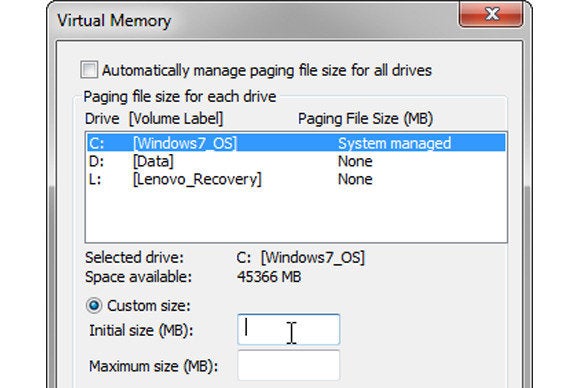Click the Drive [Volume Label] column header
Viewport: 580px width, 388px height.
pyautogui.click(x=154, y=119)
